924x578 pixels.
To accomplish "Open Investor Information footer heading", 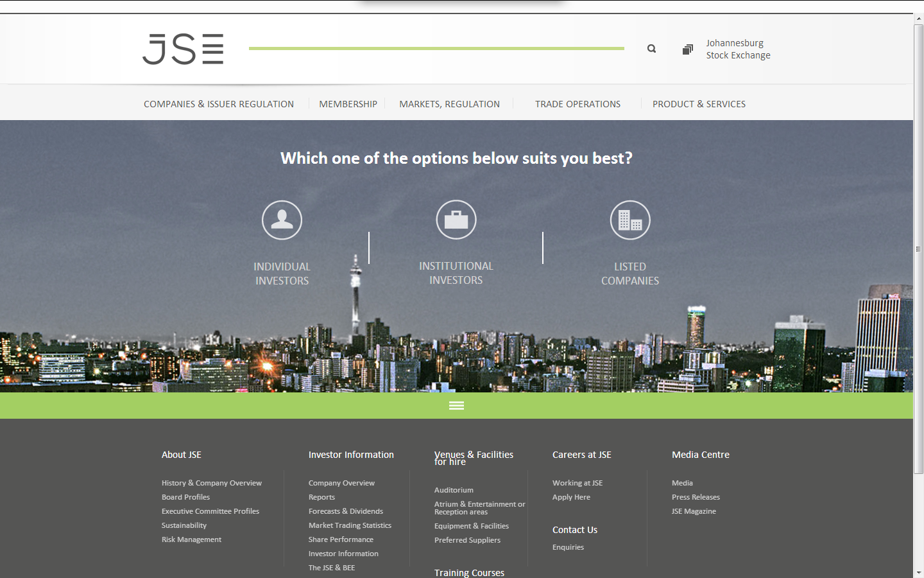I will tap(351, 455).
